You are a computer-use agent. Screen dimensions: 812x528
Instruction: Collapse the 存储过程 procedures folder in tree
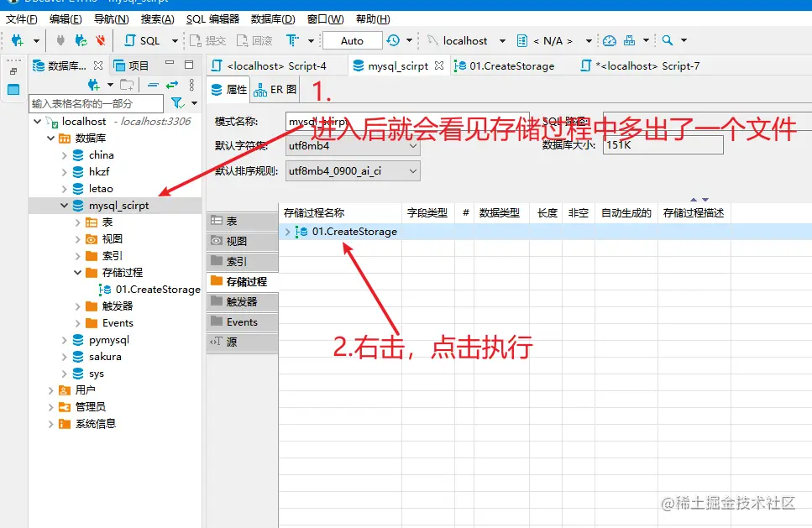(78, 272)
